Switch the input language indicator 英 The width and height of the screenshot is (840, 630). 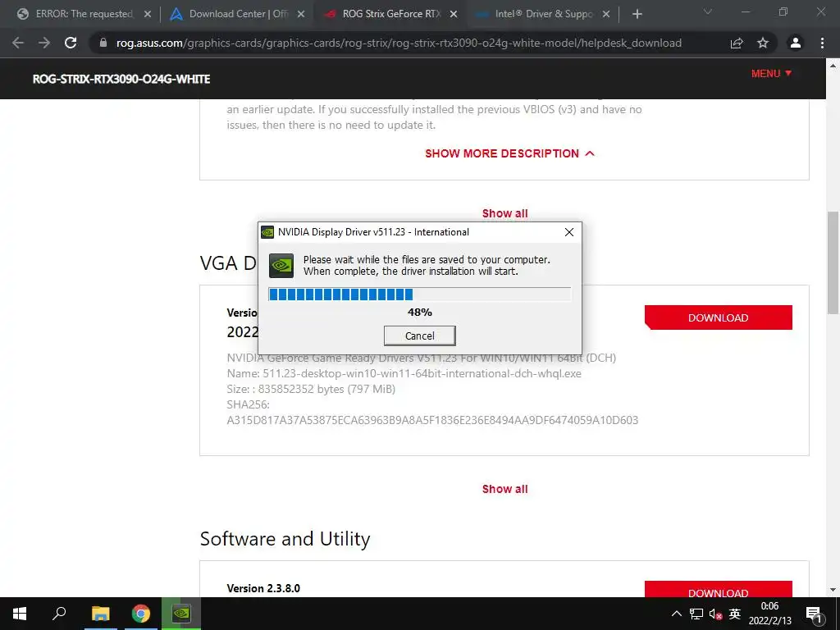(735, 614)
